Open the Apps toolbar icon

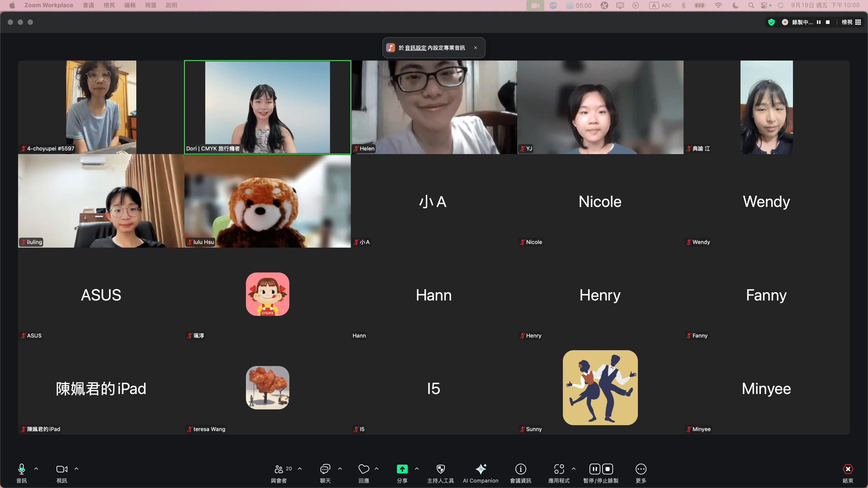[x=559, y=469]
